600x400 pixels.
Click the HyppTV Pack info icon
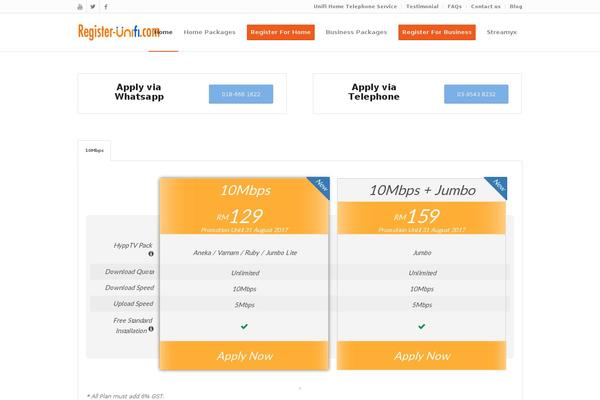pos(151,254)
